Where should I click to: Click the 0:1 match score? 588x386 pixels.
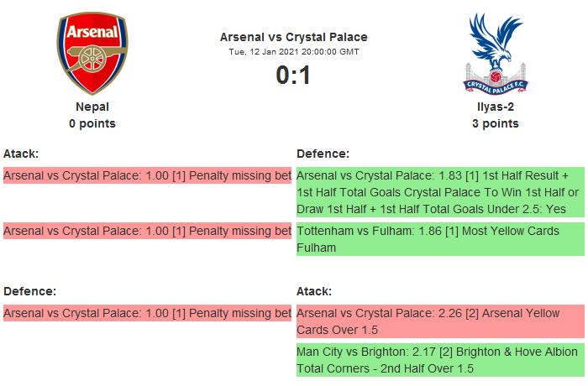[293, 76]
